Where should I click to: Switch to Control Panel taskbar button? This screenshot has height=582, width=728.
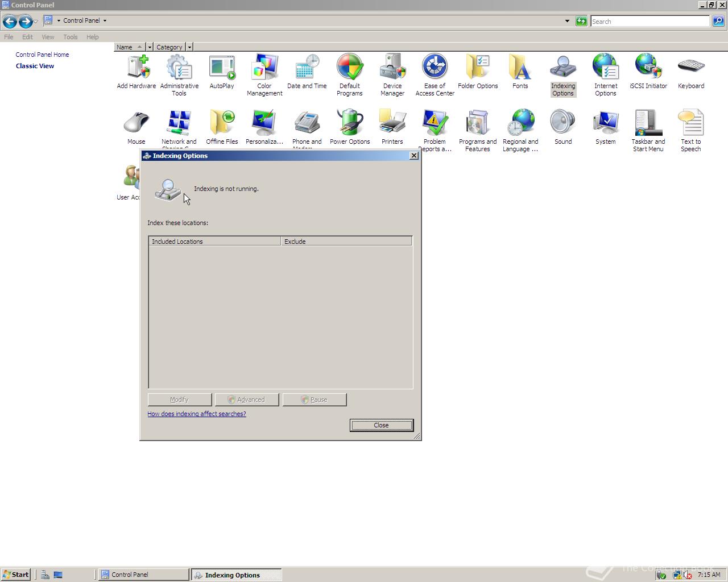point(144,575)
